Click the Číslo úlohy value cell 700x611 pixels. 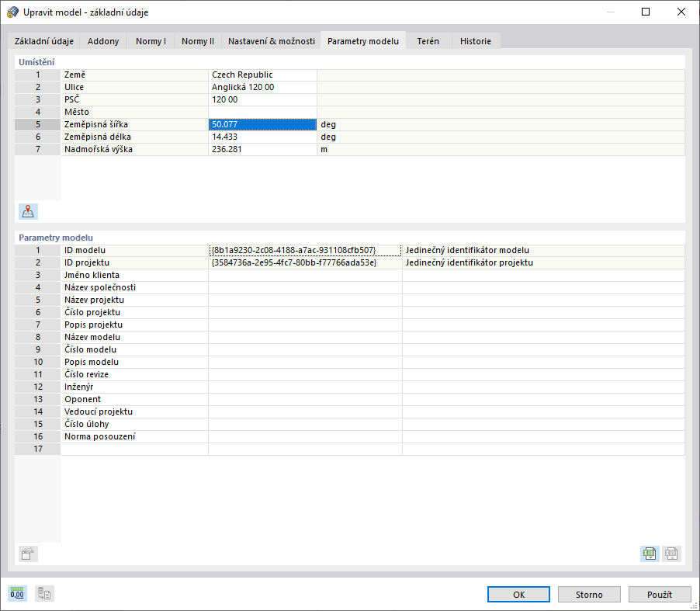tap(305, 425)
